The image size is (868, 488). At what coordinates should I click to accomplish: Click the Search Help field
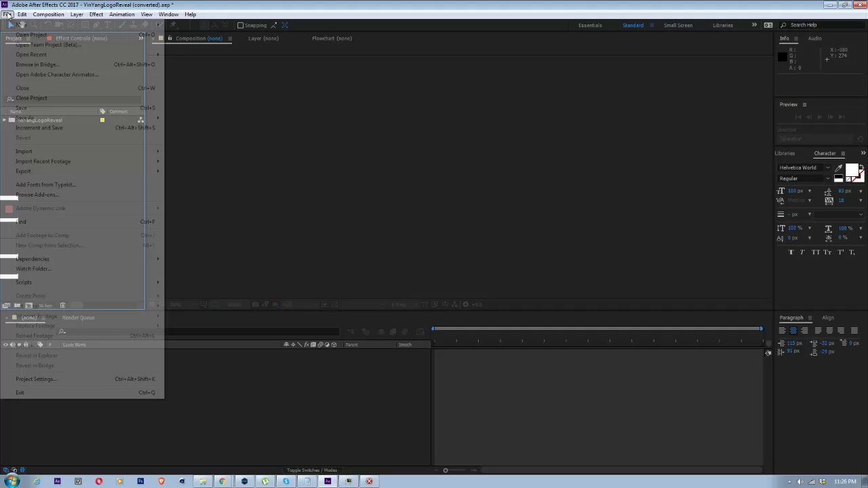[x=823, y=25]
